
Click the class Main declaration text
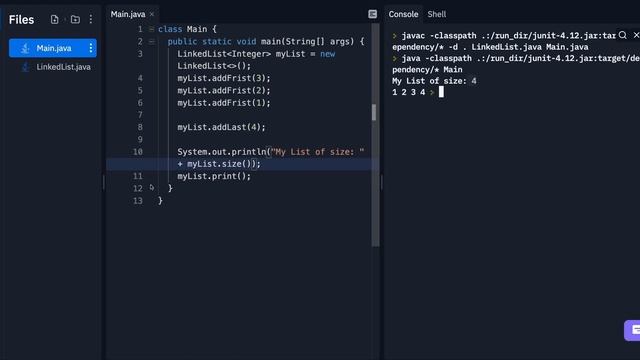tap(187, 29)
